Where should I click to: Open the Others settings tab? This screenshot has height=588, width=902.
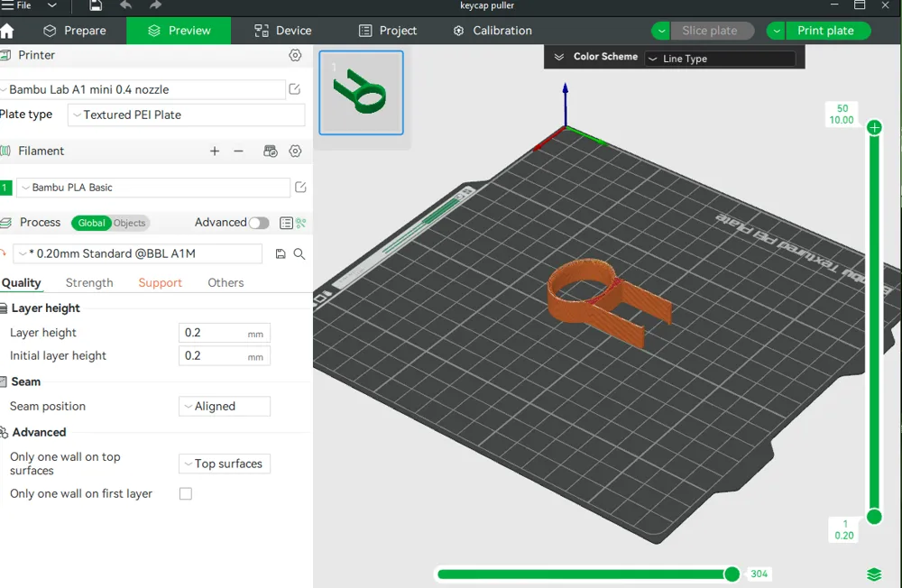[225, 283]
